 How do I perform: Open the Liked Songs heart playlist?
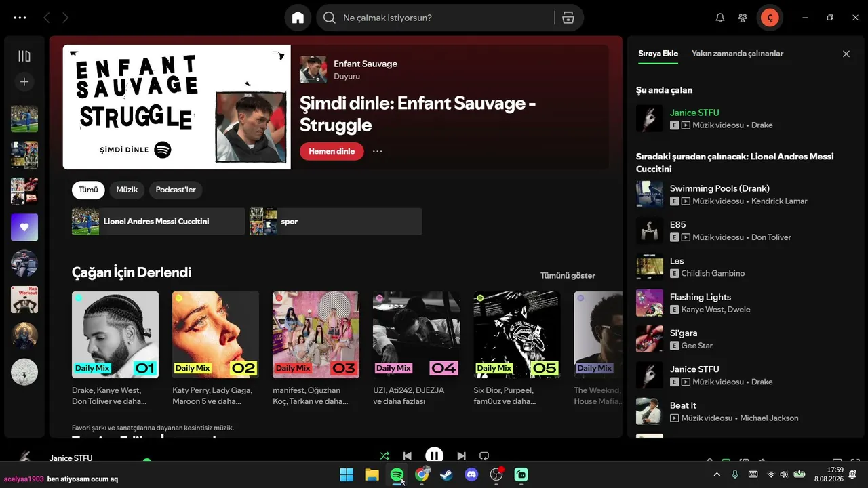[24, 227]
